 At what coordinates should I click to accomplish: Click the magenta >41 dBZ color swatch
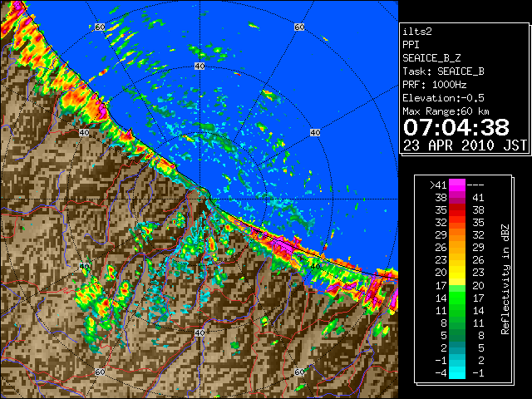click(x=457, y=185)
